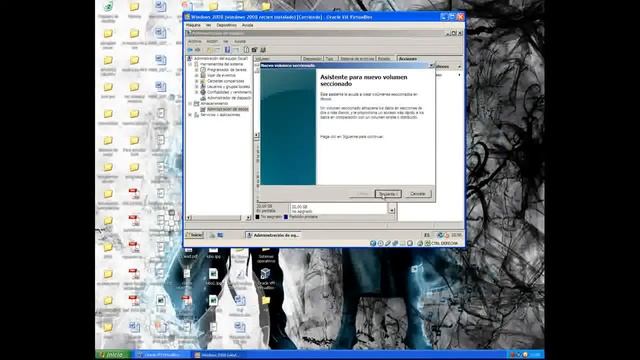Expand the Usuarios y grupos locales node
Screen dimensions: 640x360
click(x=196, y=87)
